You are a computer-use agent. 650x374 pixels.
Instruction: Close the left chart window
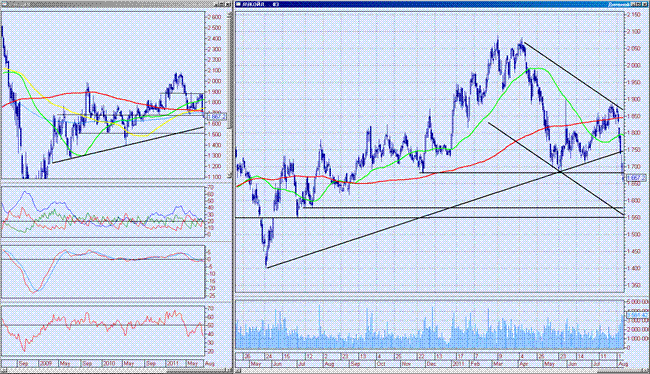click(x=228, y=4)
